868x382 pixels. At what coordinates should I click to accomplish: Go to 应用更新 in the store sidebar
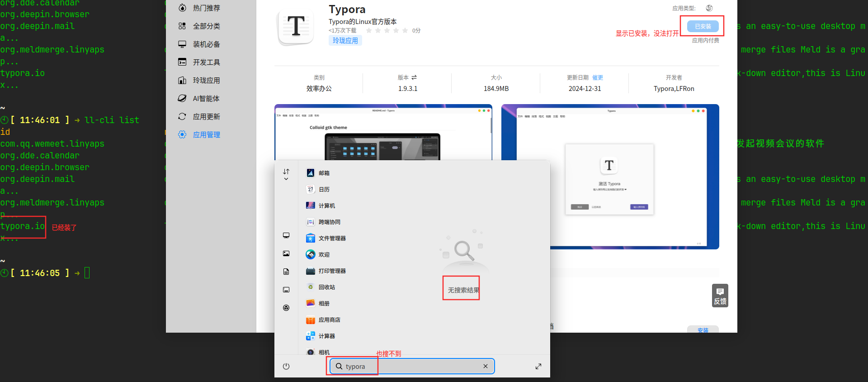tap(199, 117)
